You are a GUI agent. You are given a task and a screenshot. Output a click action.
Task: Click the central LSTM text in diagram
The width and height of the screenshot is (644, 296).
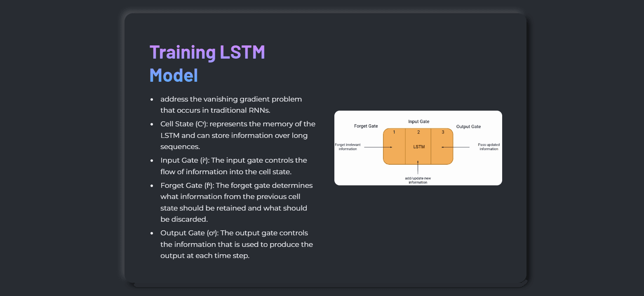419,147
